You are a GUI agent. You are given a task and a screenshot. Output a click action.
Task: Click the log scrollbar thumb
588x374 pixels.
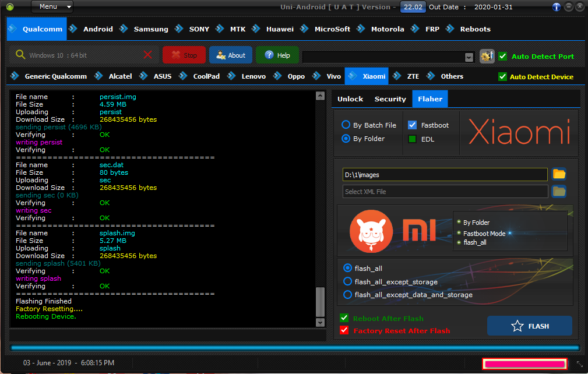coord(321,302)
